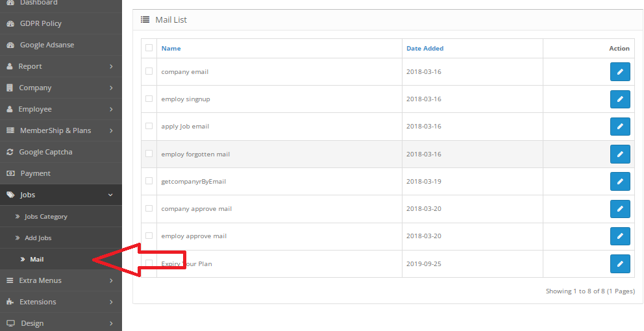Open editor for getcompanyrByEmail row
644x331 pixels.
(620, 182)
